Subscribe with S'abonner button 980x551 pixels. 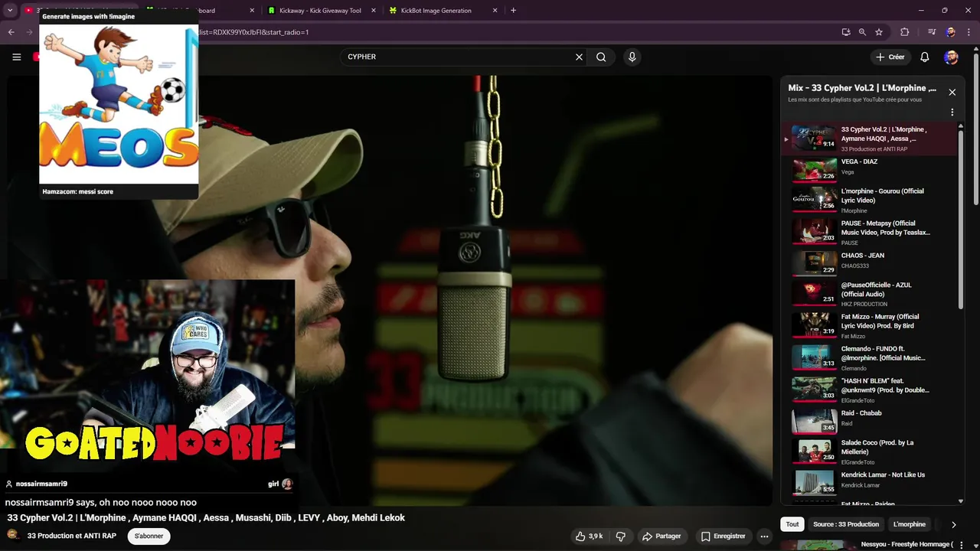(x=149, y=536)
